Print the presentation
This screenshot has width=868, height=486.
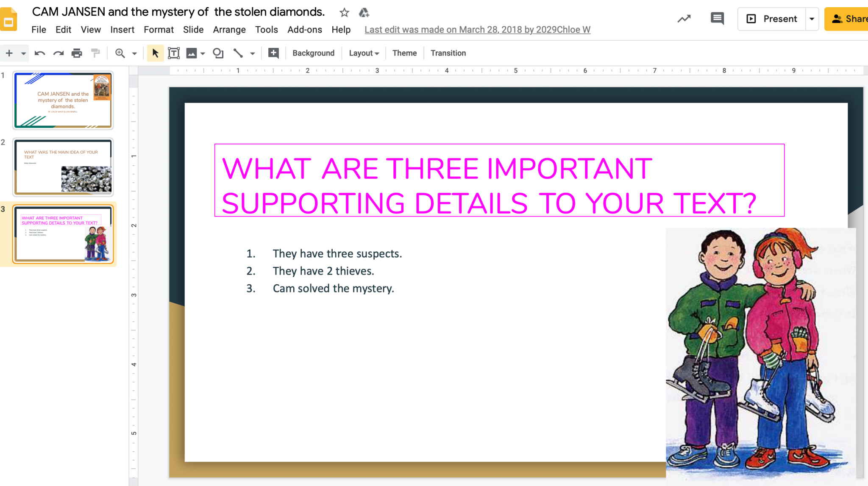[x=77, y=53]
